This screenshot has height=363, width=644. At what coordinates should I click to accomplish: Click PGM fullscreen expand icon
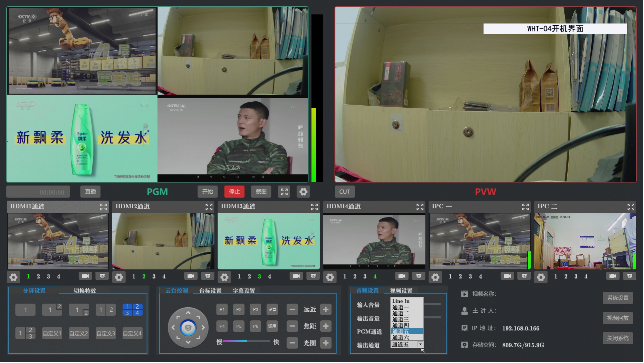[284, 192]
